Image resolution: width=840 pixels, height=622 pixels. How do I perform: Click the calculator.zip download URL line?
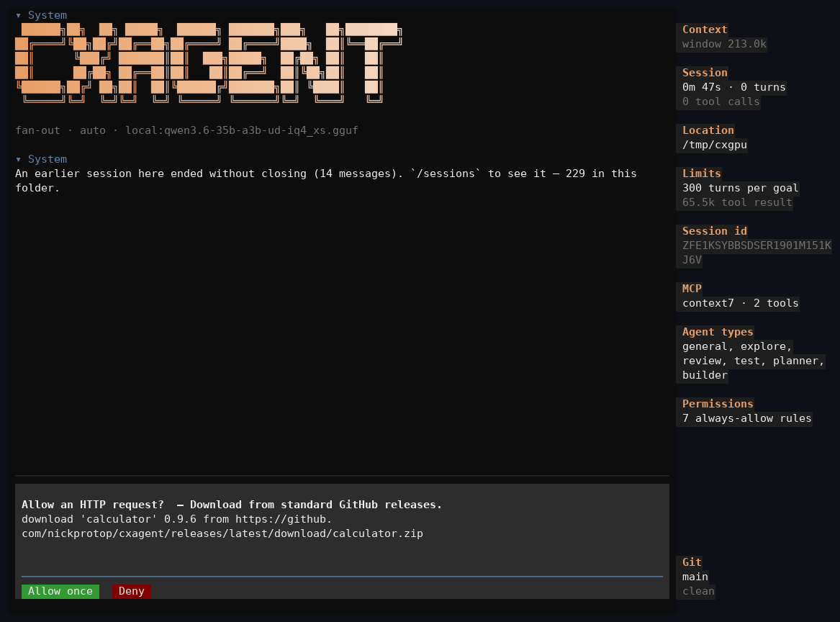222,533
